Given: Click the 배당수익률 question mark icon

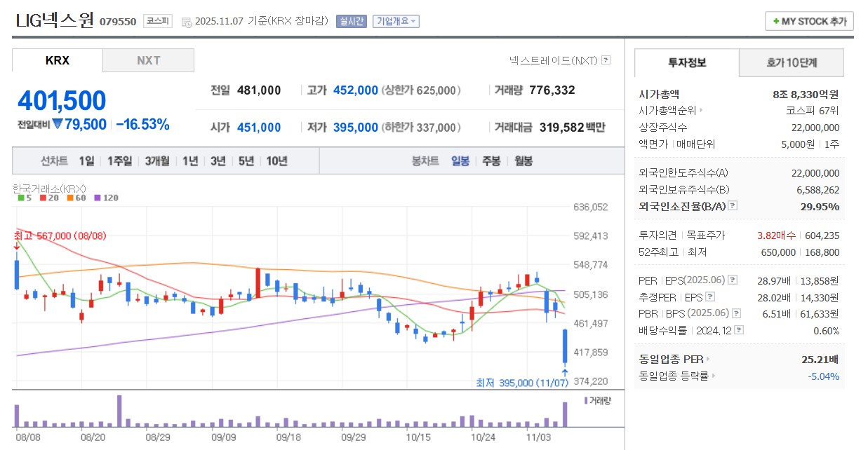Looking at the screenshot, I should pos(739,329).
